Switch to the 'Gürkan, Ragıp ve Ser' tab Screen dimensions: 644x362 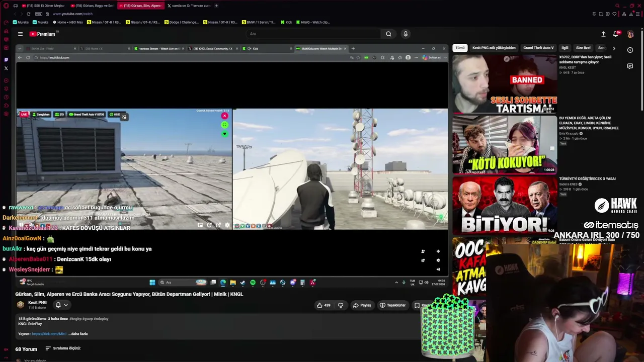click(x=91, y=6)
